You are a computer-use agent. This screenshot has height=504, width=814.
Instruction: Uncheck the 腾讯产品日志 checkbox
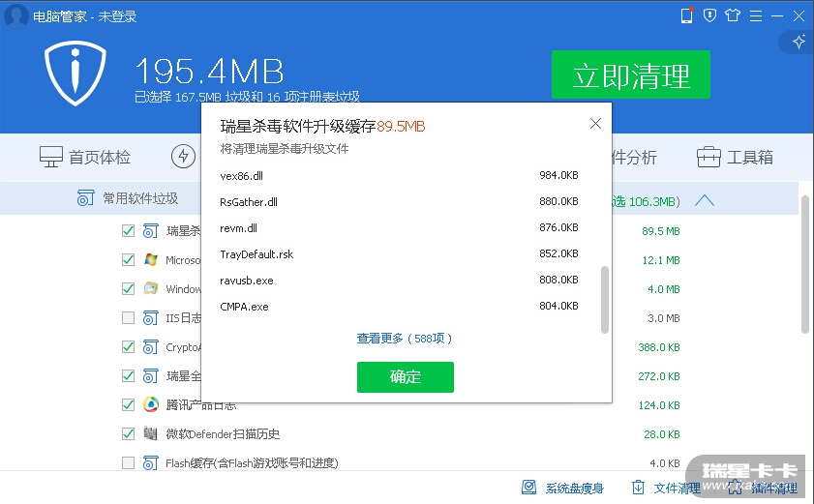point(128,404)
